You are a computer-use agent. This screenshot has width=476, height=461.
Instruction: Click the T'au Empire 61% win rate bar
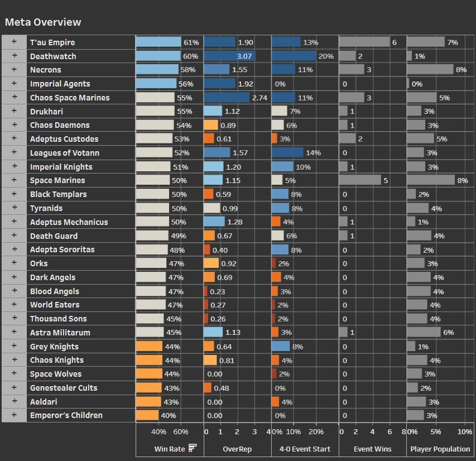point(159,42)
